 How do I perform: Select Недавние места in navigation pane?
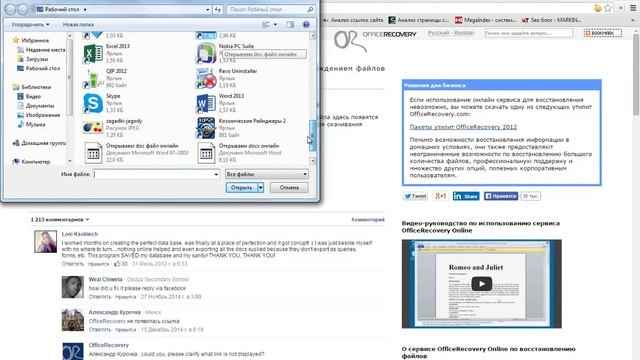coord(41,50)
